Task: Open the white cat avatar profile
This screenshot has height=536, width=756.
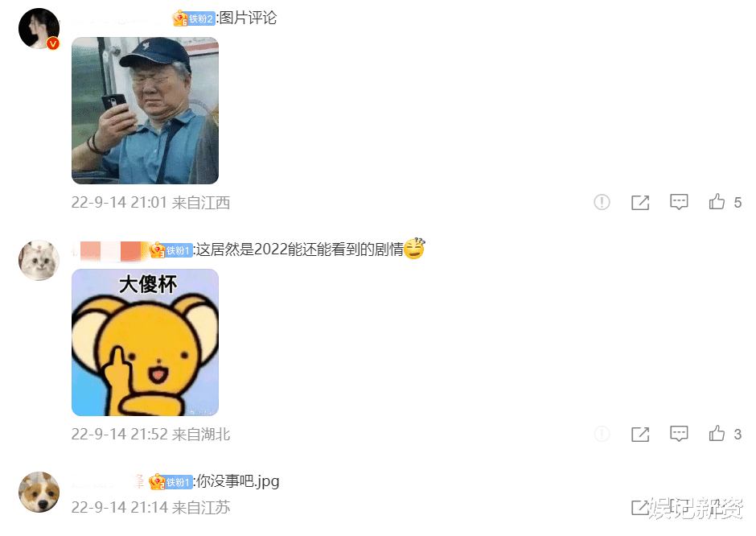Action: point(39,260)
